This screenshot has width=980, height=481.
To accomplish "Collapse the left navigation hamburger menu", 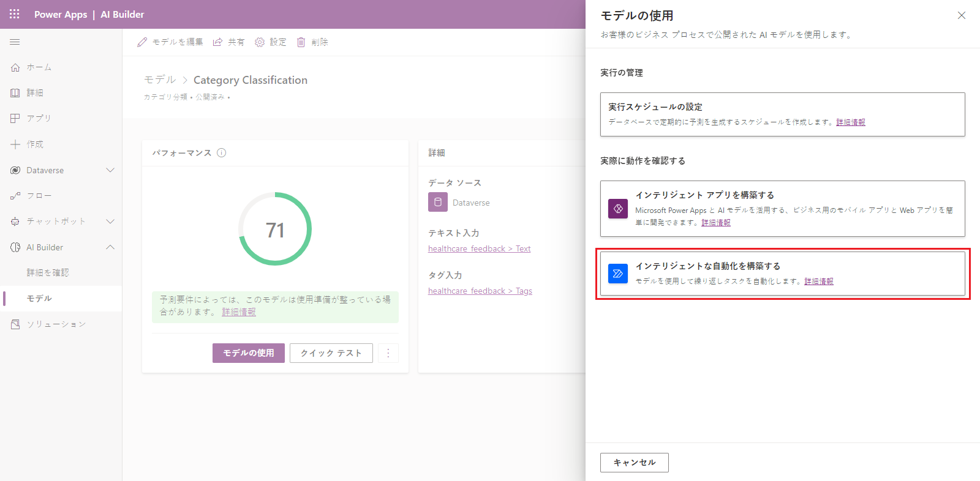I will 15,42.
